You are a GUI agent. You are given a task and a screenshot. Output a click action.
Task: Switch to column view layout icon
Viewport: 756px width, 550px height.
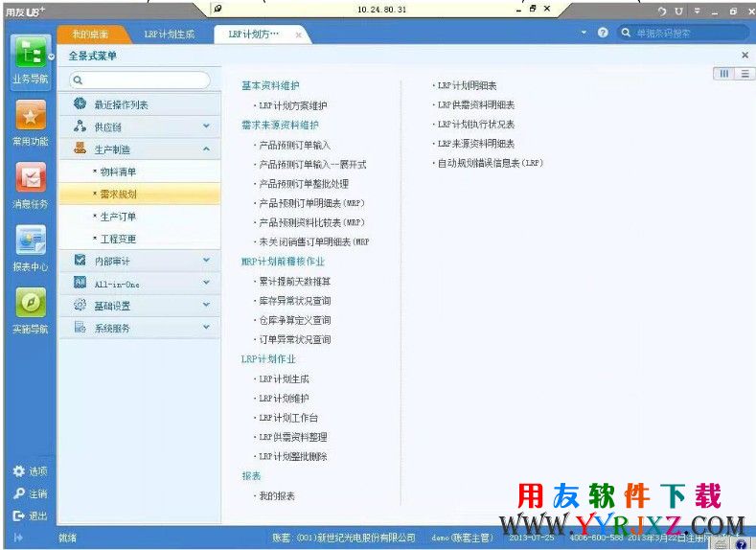[723, 73]
